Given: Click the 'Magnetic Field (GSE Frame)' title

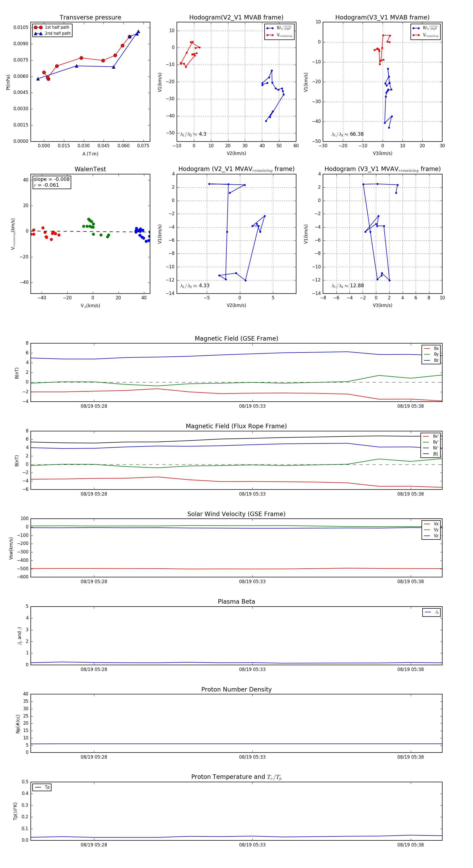Looking at the screenshot, I should (236, 339).
